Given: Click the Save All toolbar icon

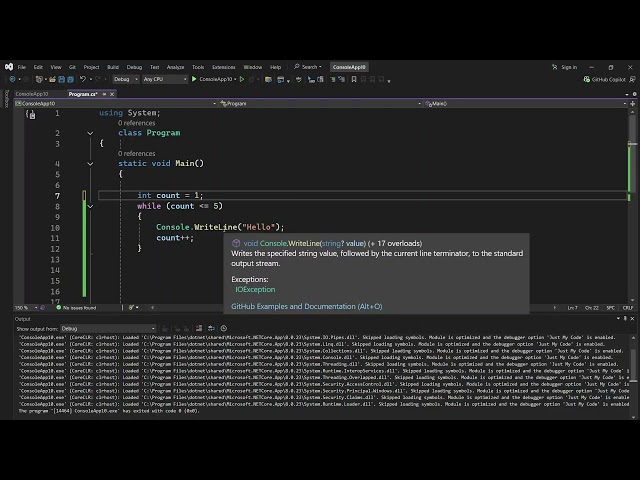Looking at the screenshot, I should (x=71, y=79).
